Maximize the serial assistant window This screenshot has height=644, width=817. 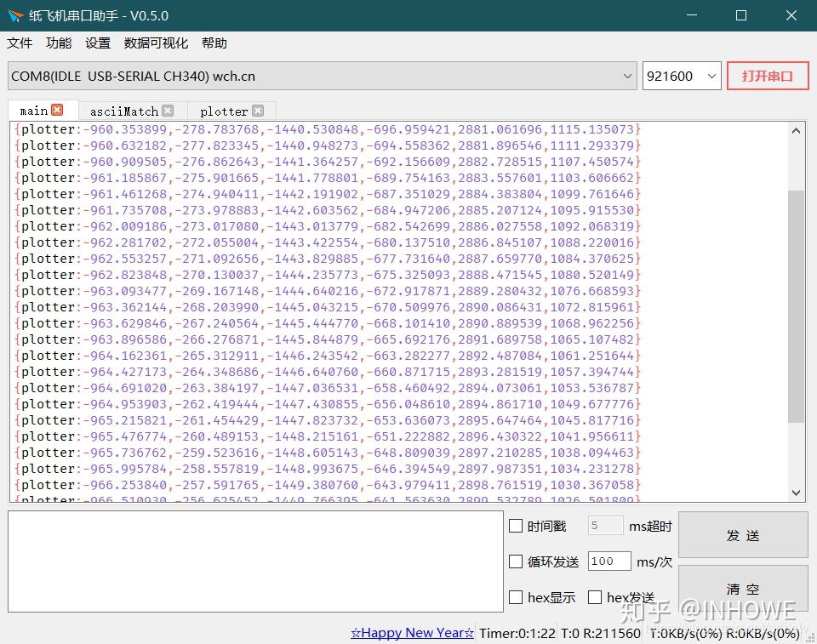tap(741, 15)
